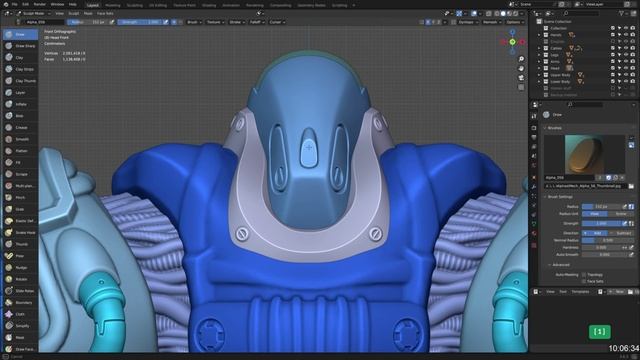Open the File menu
Screen dimensions: 640x360
point(14,4)
